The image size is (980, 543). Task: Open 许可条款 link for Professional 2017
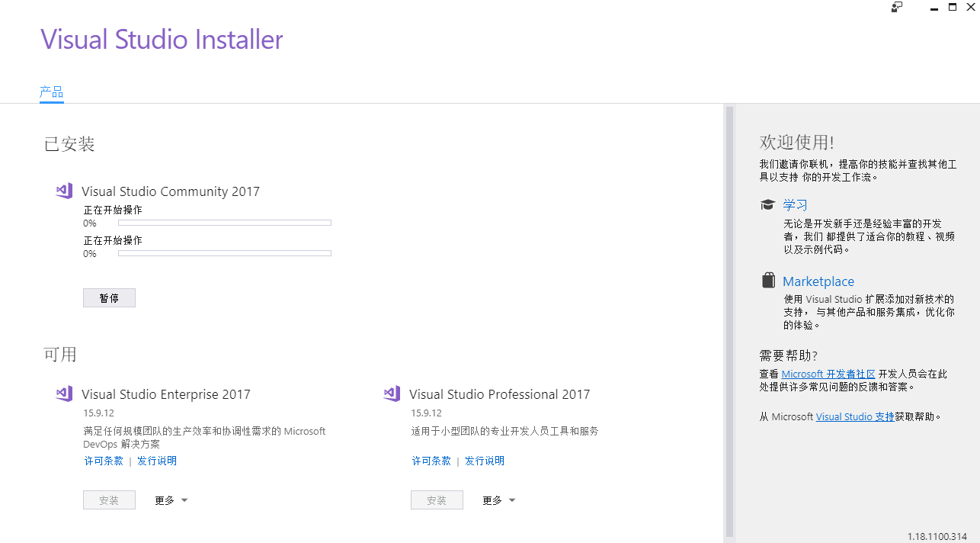431,461
